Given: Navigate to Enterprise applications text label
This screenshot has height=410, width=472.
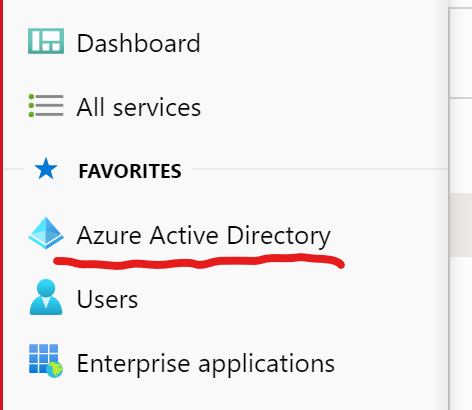Looking at the screenshot, I should 206,364.
